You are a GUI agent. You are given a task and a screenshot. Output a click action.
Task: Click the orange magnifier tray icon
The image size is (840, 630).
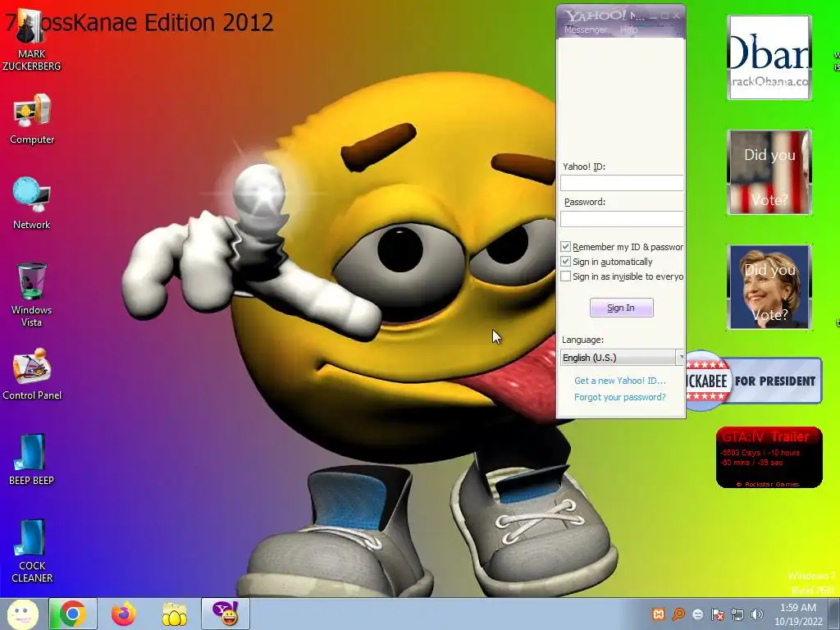[x=678, y=614]
